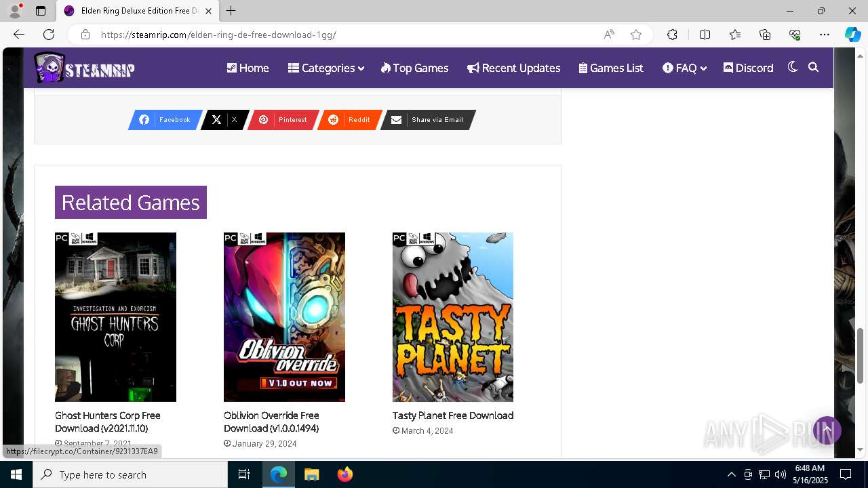Click the taskbar search box
The width and height of the screenshot is (868, 488).
[130, 474]
